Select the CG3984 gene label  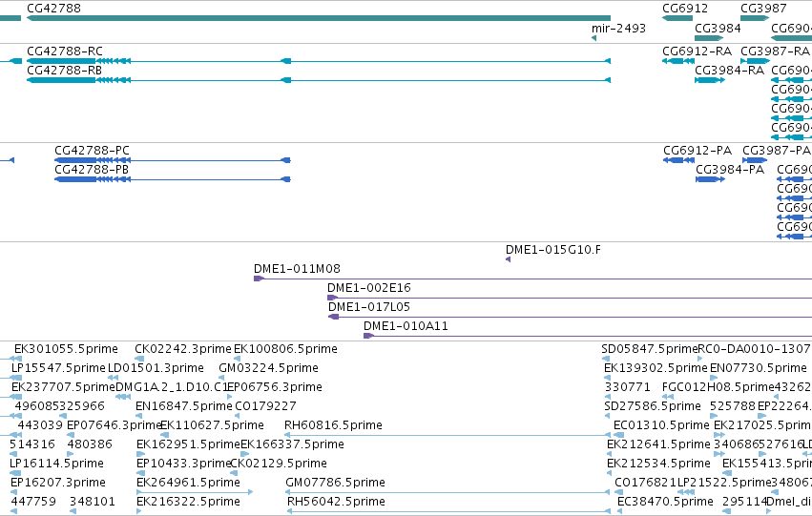point(718,28)
